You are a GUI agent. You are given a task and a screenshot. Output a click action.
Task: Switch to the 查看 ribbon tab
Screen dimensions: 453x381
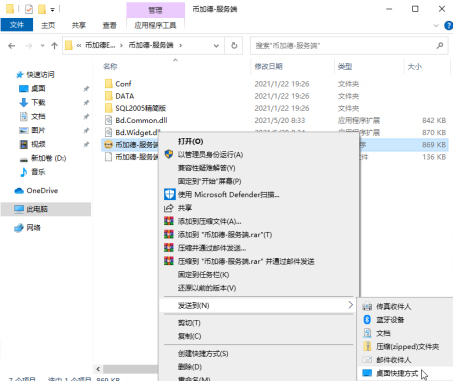coord(109,25)
